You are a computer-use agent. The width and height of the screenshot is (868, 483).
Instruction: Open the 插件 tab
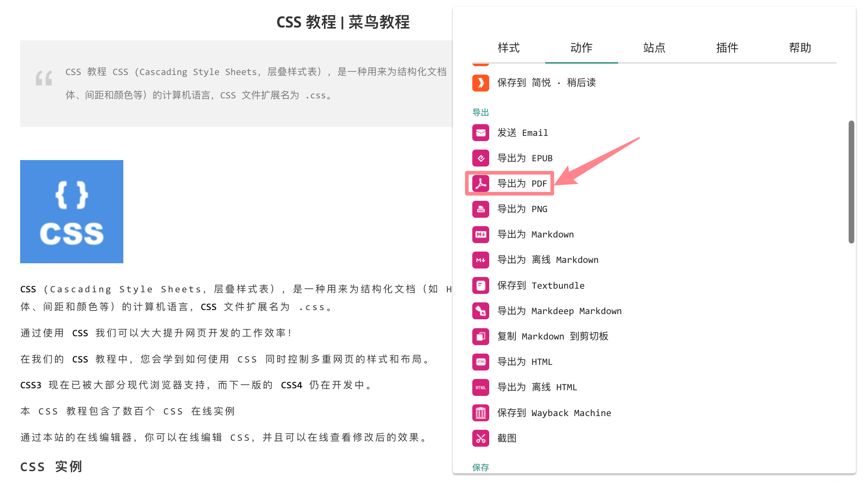727,48
